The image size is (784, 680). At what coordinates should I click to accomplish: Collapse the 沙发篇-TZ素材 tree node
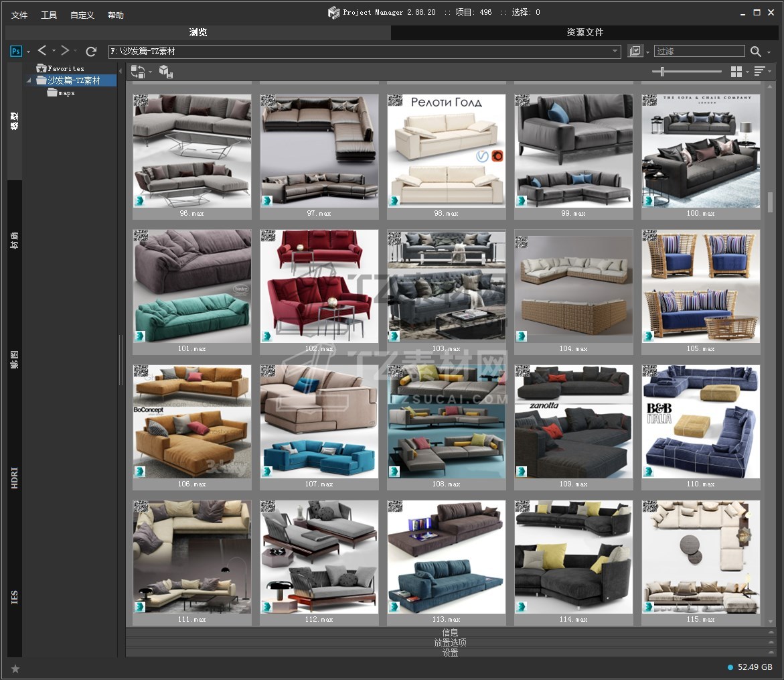click(x=29, y=81)
